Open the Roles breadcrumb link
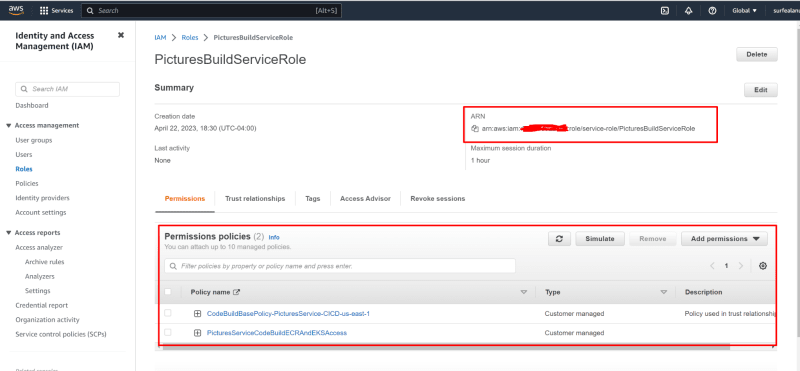 pos(190,38)
